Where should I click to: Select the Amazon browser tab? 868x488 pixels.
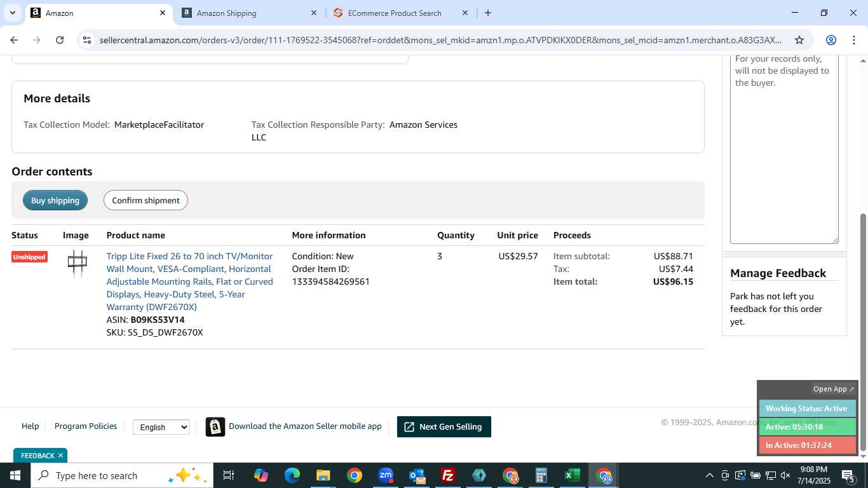98,13
